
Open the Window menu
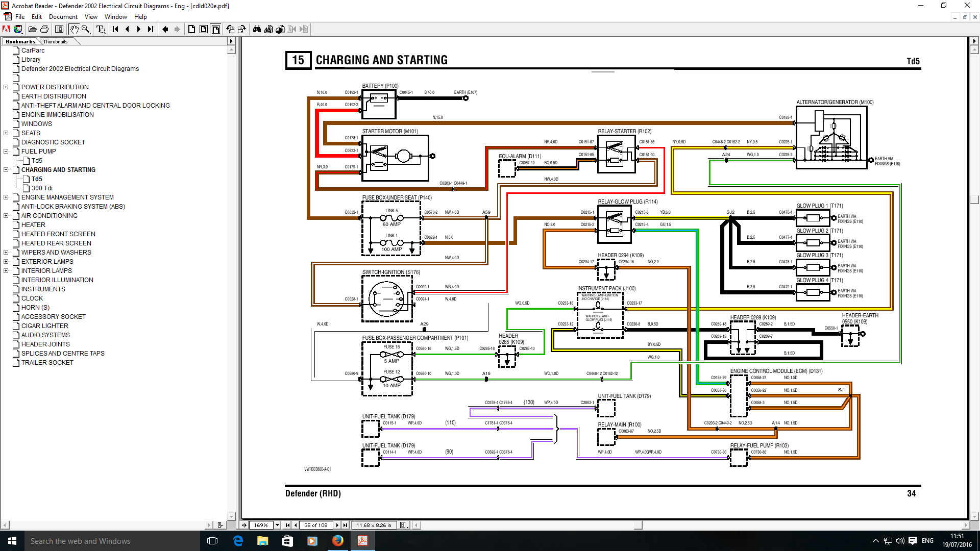[x=116, y=17]
